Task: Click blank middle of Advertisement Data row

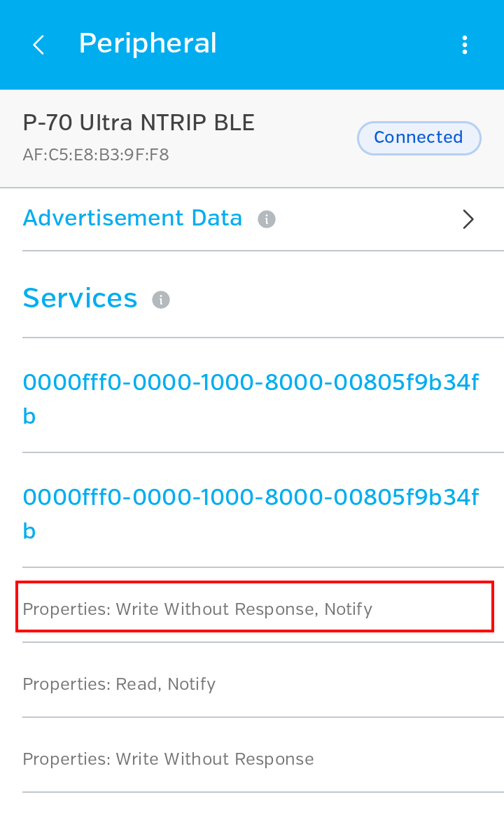Action: (x=364, y=219)
